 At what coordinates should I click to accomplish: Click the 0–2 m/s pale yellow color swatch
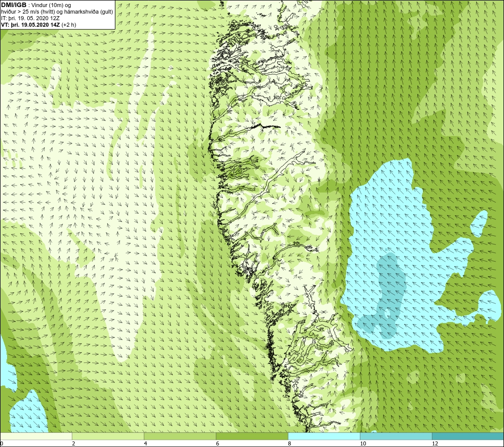coord(36,436)
